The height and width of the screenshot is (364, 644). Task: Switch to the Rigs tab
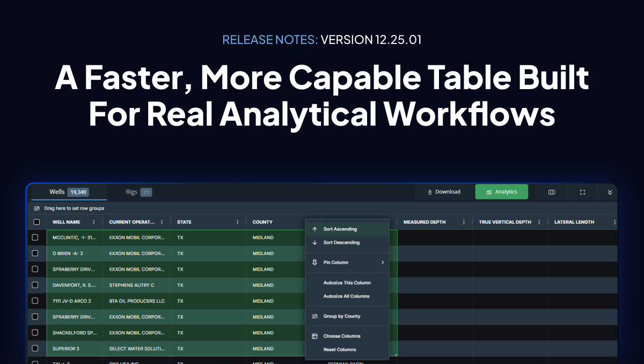pos(133,192)
